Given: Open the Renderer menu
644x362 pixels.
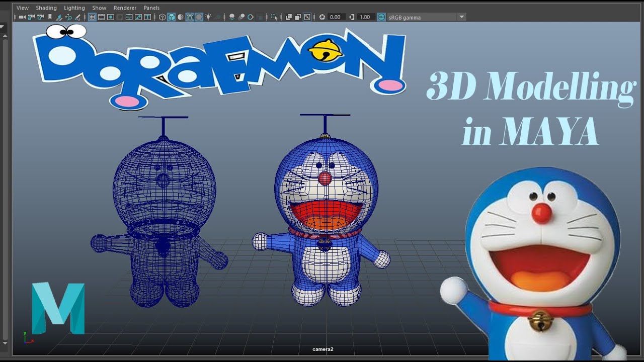Looking at the screenshot, I should [125, 8].
